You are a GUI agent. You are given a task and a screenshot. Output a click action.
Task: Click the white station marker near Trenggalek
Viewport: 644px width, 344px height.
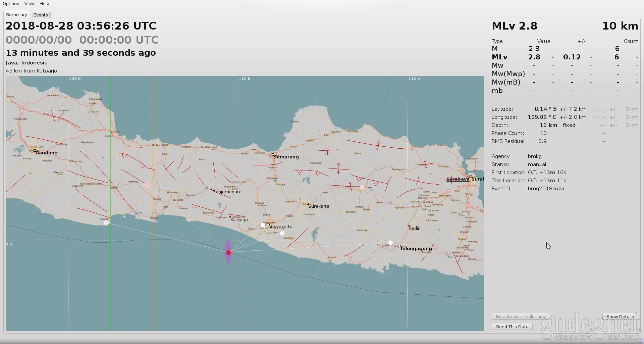coord(390,242)
